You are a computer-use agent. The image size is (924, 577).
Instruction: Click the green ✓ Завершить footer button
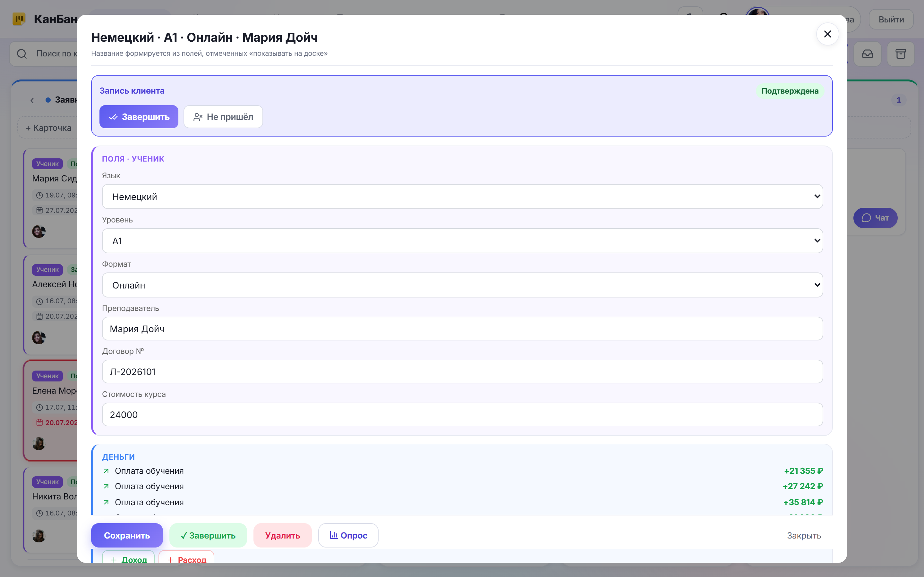coord(208,535)
